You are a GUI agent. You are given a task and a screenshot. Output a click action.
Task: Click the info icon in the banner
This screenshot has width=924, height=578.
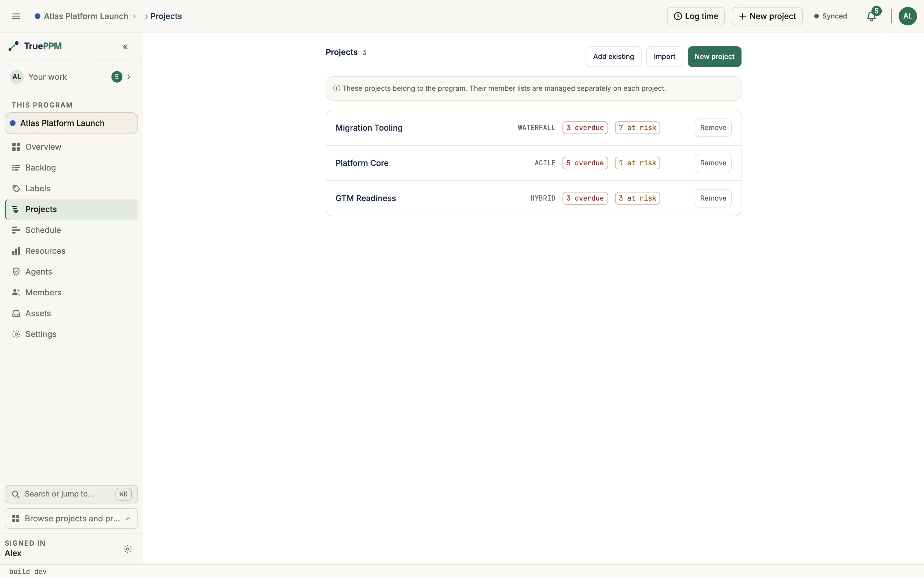point(336,88)
